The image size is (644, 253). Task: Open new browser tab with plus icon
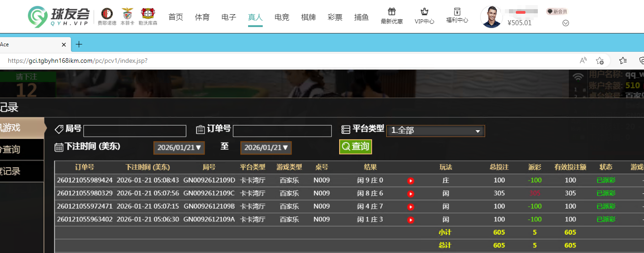click(x=79, y=44)
